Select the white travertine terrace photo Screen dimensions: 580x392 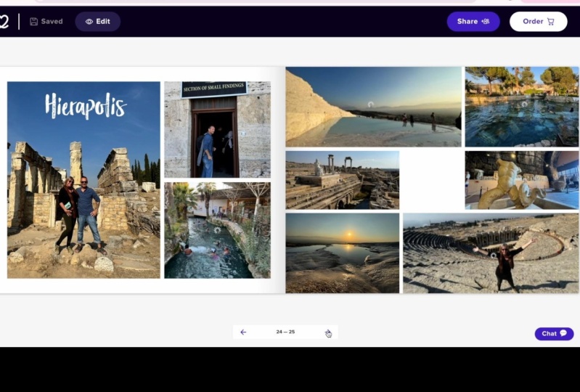click(374, 107)
